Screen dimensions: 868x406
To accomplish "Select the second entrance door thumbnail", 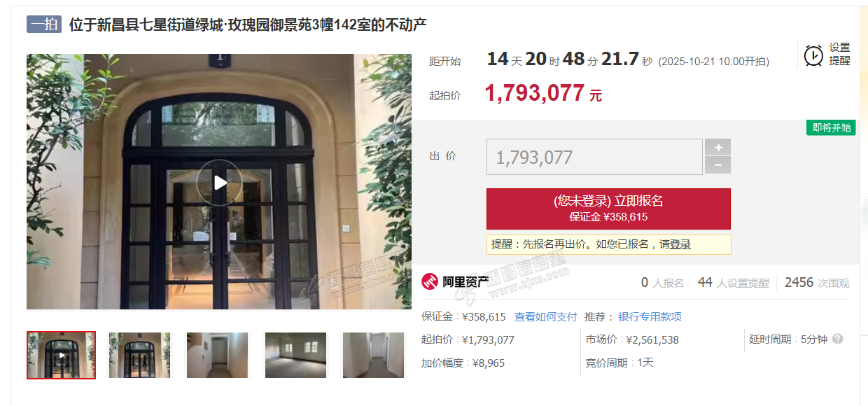I will 139,355.
